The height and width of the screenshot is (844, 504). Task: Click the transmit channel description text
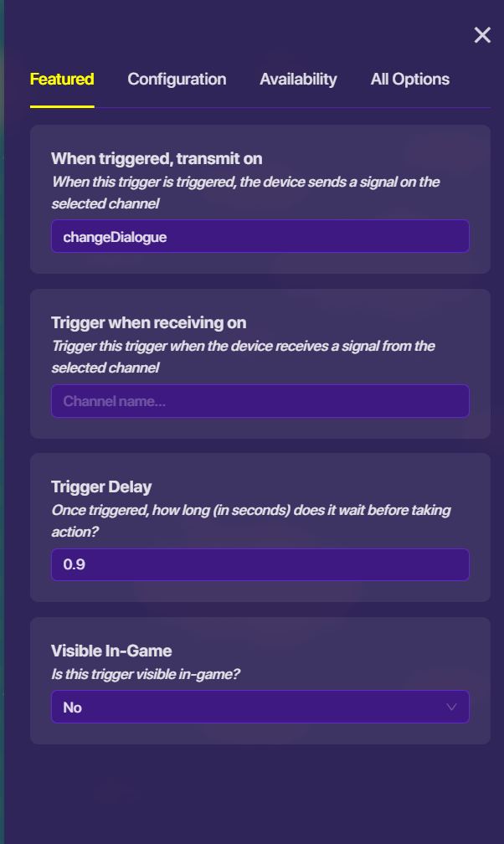(245, 190)
